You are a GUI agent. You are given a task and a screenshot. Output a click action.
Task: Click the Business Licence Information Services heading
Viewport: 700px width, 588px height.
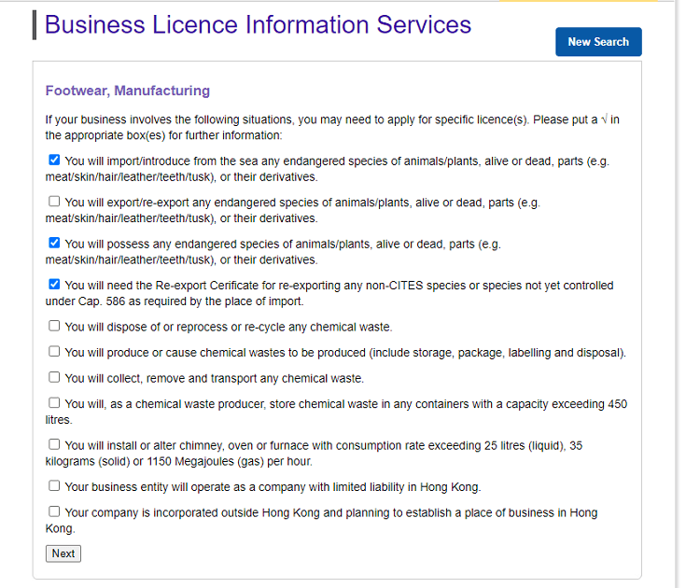[x=258, y=24]
